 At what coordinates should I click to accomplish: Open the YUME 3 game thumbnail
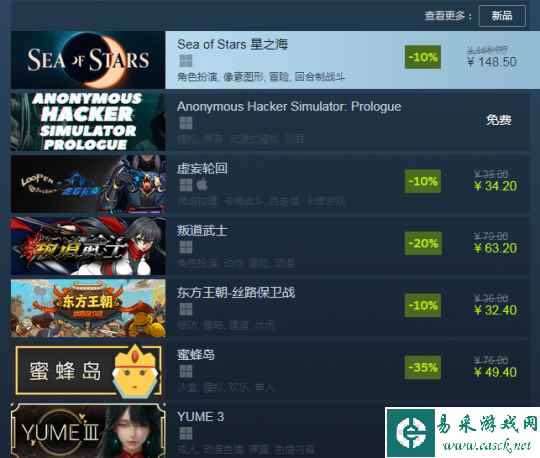[x=88, y=430]
